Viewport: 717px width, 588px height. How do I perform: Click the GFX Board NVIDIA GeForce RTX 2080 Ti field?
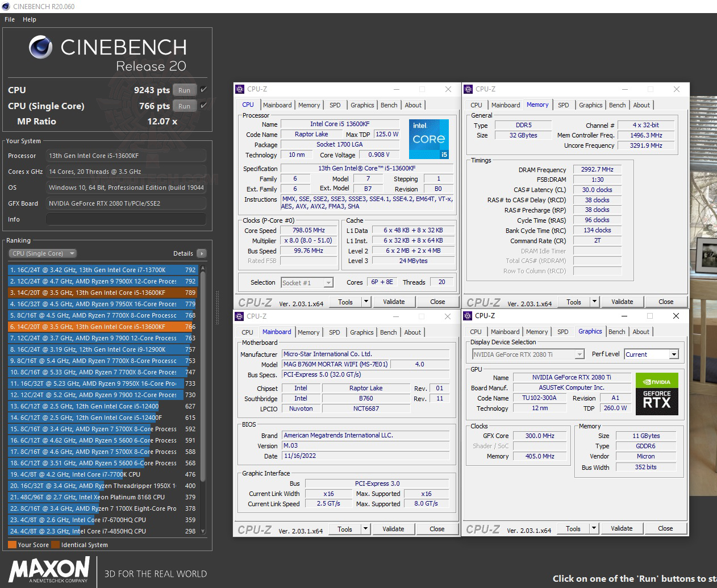126,203
